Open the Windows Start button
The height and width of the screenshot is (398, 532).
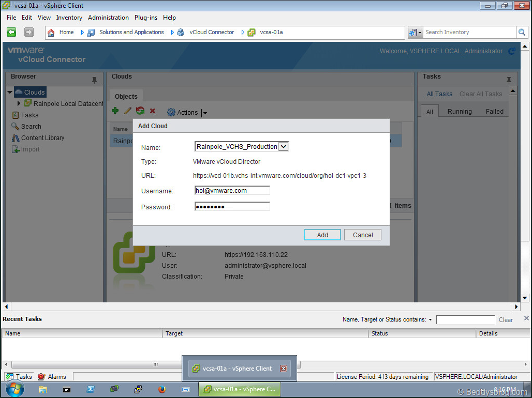tap(15, 389)
